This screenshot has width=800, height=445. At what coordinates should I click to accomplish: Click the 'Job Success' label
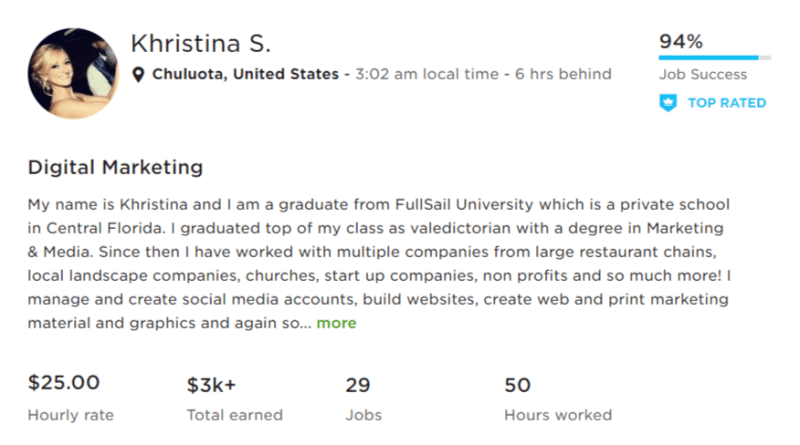[x=703, y=75]
